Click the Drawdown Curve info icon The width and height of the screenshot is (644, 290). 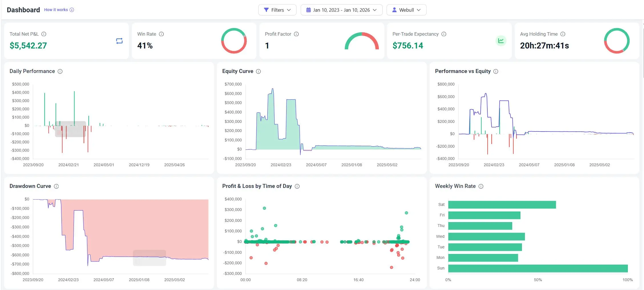click(x=56, y=186)
